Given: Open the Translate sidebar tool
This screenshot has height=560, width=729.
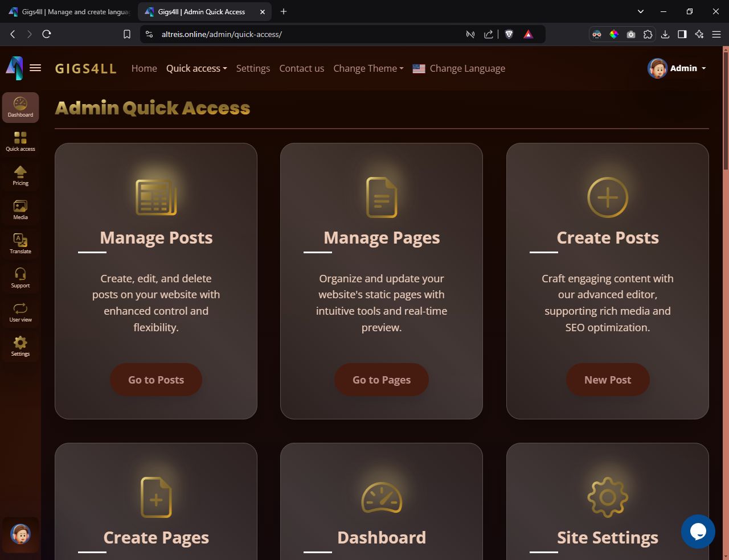Looking at the screenshot, I should click(21, 244).
